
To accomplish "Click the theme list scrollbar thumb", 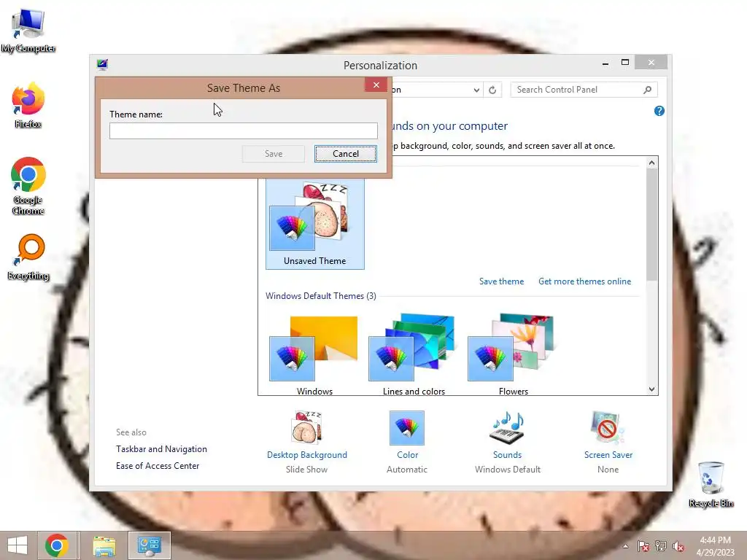I will point(651,225).
